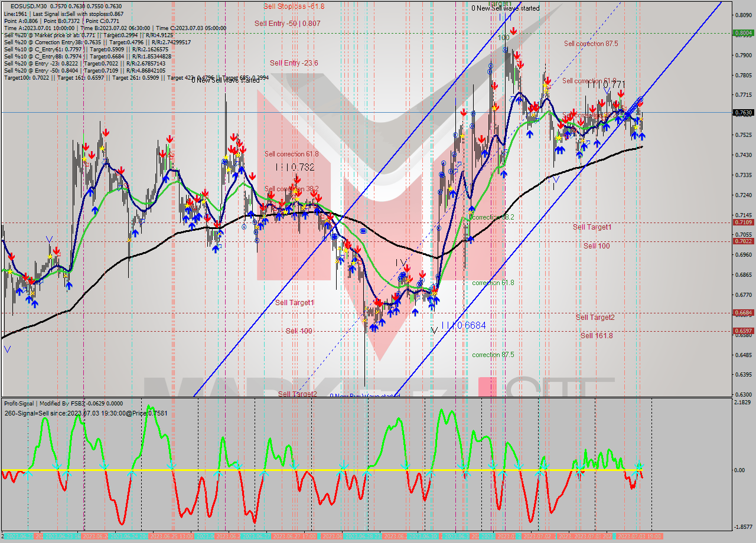The width and height of the screenshot is (756, 543).
Task: Select the 0.7805 price axis value
Action: 744,75
